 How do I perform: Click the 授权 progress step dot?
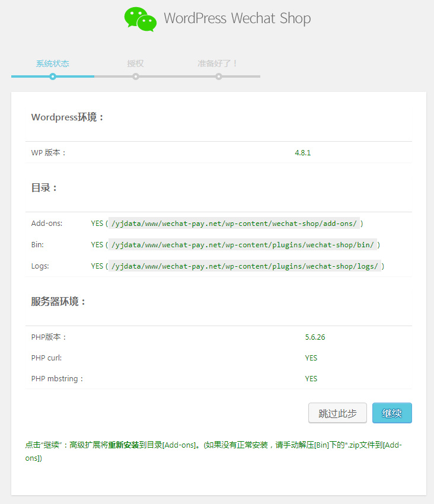point(136,76)
